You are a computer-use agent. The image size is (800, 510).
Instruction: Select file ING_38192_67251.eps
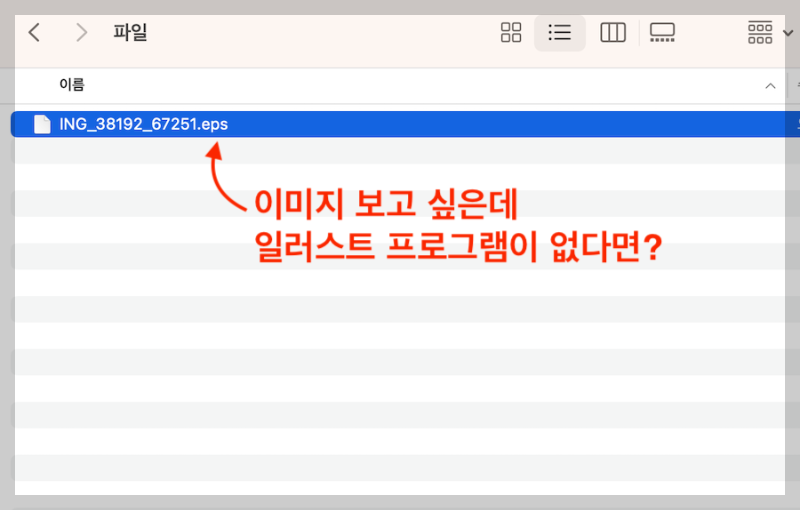coord(405,124)
